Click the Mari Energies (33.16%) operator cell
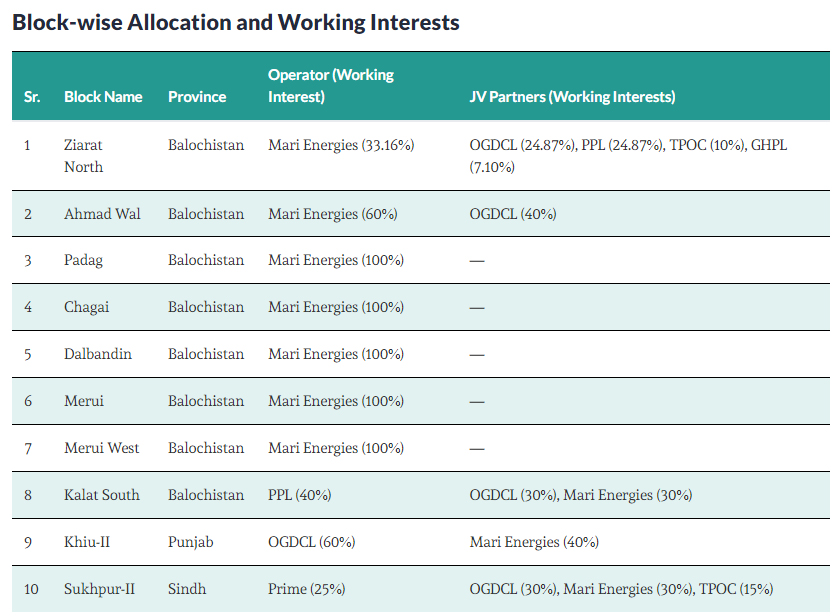This screenshot has height=616, width=837. [x=341, y=145]
